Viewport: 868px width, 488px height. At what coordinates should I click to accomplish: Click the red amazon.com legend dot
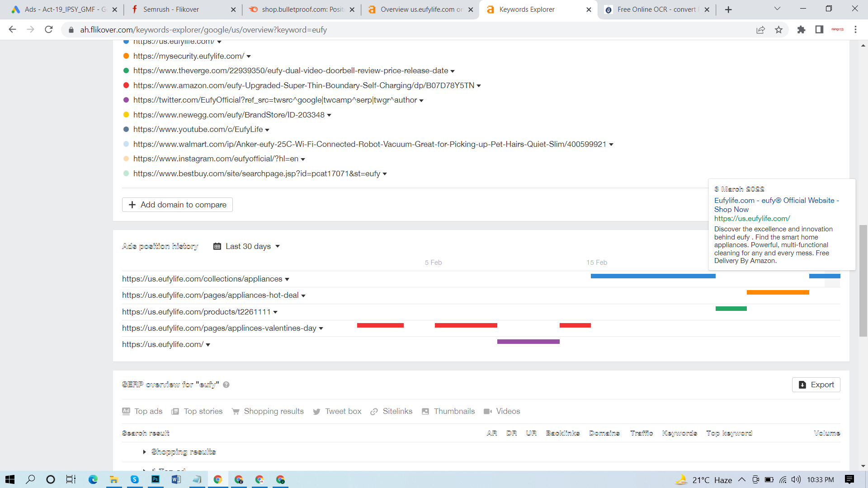(126, 85)
